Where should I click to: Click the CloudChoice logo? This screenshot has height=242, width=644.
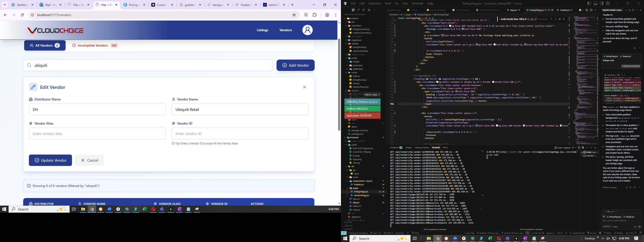point(55,30)
